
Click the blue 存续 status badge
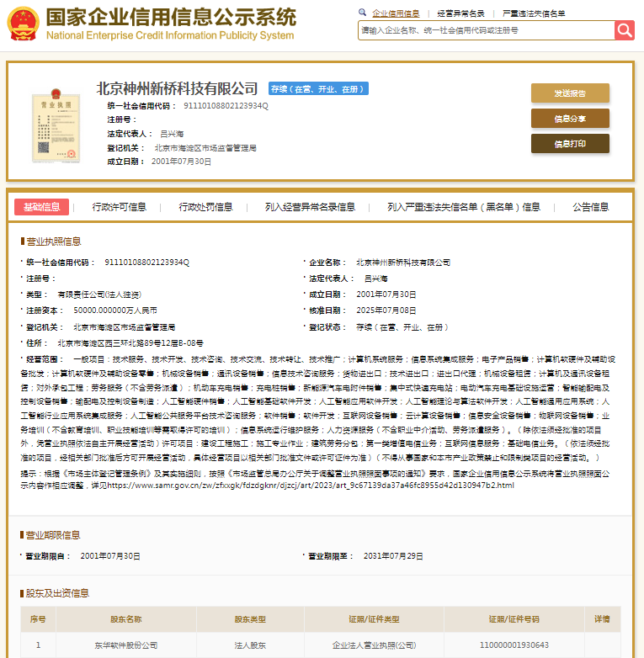point(317,89)
